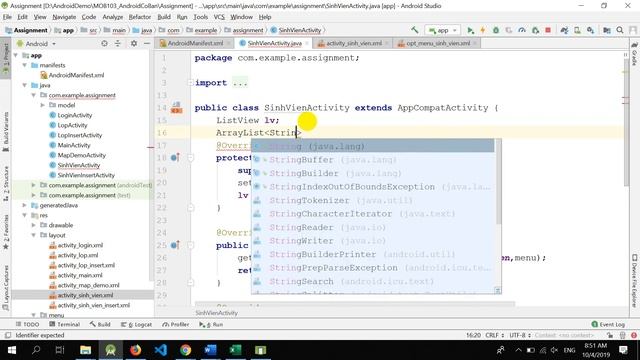Open Project panel settings gear
The height and width of the screenshot is (360, 640).
coord(134,43)
